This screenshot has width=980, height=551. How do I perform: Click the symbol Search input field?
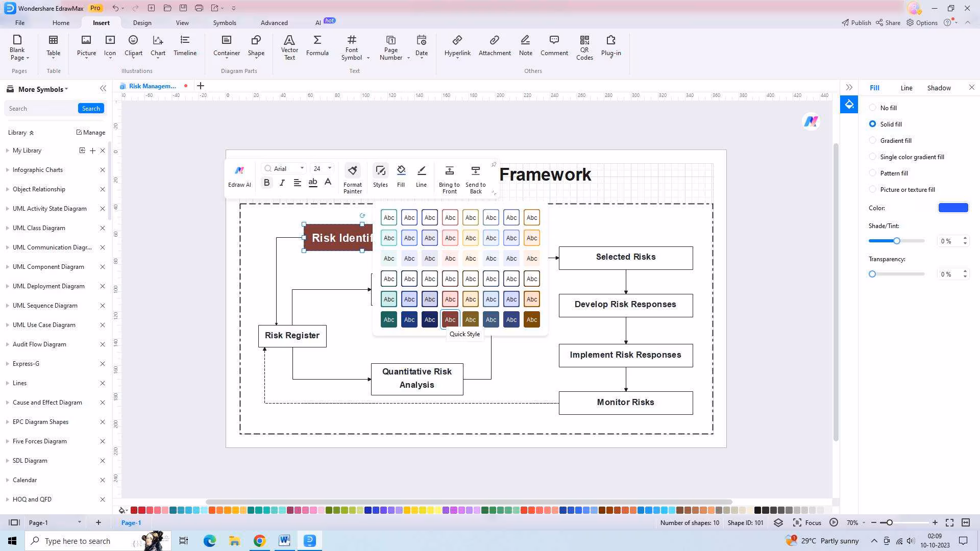[41, 109]
